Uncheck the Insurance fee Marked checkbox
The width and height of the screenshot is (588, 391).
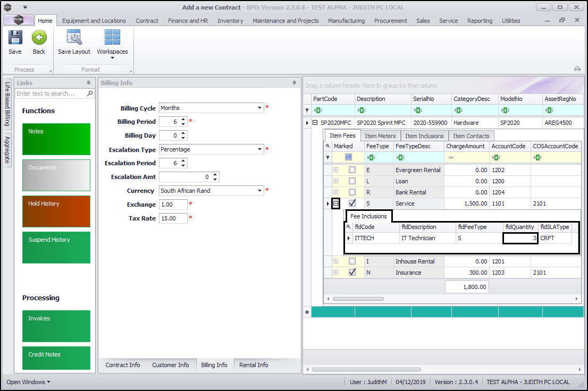pyautogui.click(x=352, y=273)
